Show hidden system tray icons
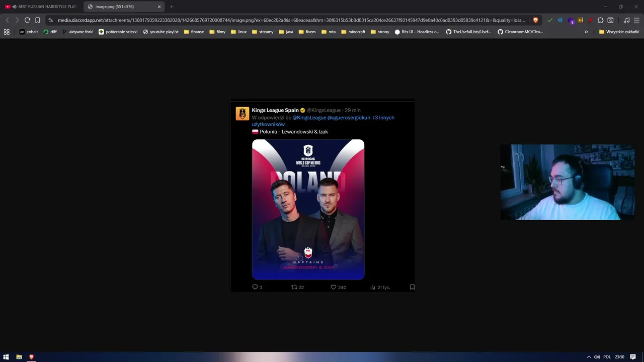Image resolution: width=644 pixels, height=362 pixels. coord(589,357)
